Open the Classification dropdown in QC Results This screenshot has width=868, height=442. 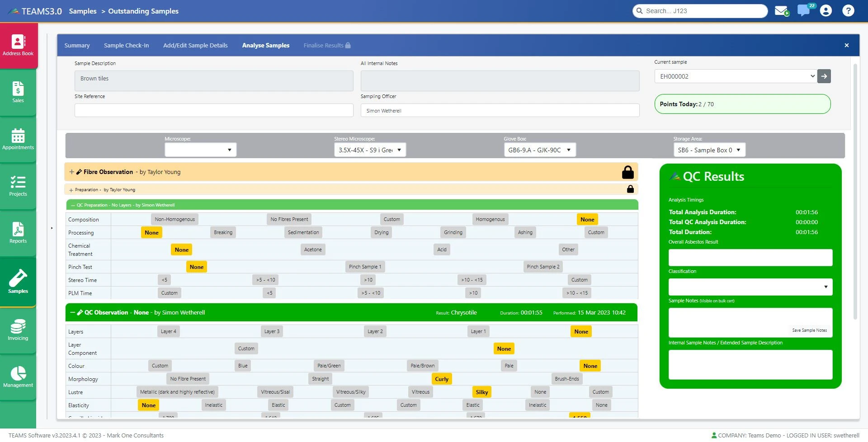pyautogui.click(x=750, y=287)
